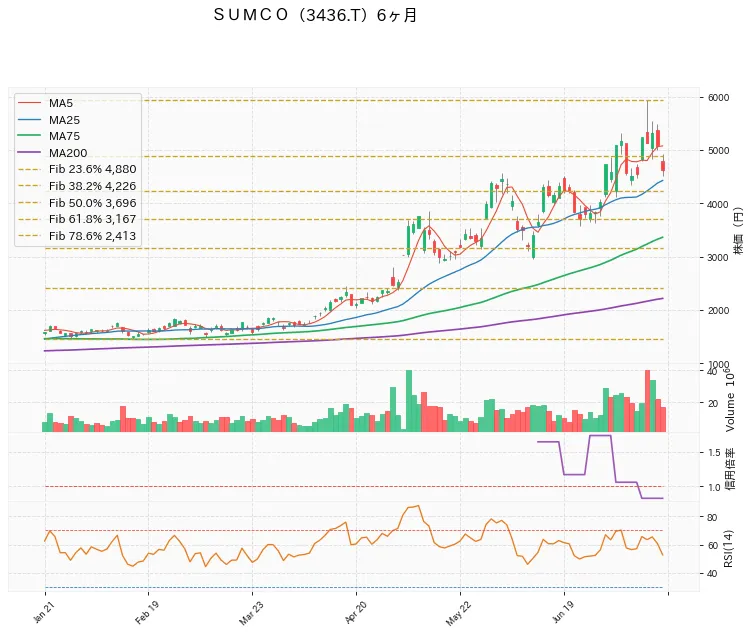Click the 6000 price axis tick label
Screen dimensions: 752x635
pos(718,98)
